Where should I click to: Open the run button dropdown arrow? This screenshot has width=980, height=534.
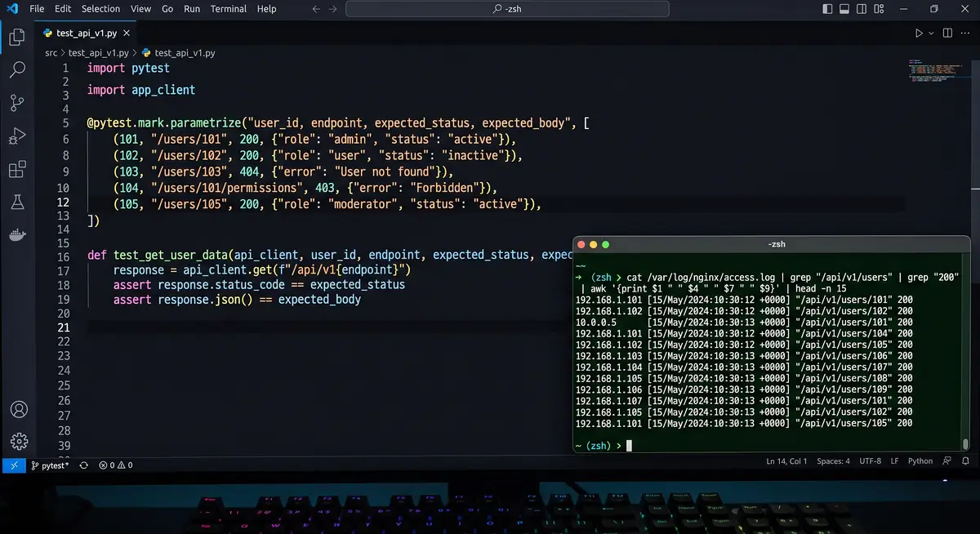pyautogui.click(x=930, y=33)
